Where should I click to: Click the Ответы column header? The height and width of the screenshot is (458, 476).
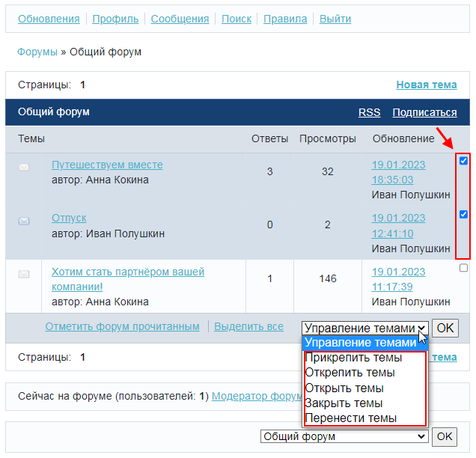269,138
